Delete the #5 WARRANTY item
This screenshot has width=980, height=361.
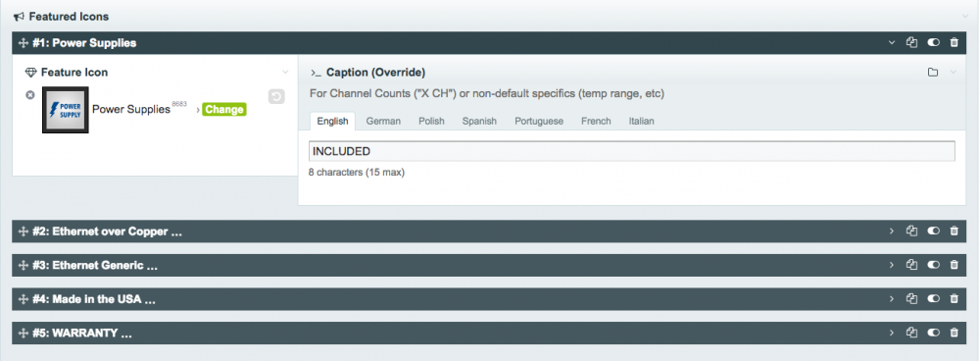coord(954,333)
